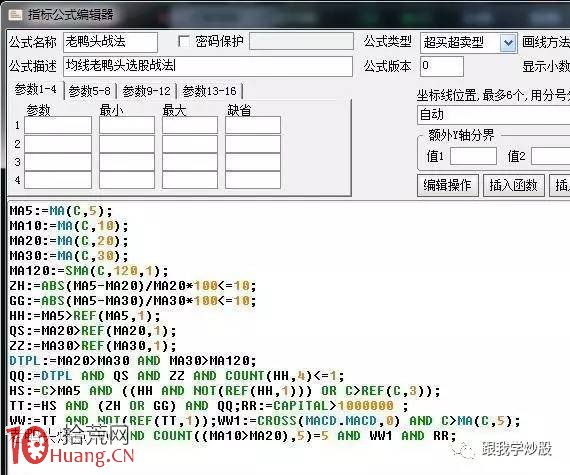Toggle the 密码保护 checkbox

click(184, 41)
